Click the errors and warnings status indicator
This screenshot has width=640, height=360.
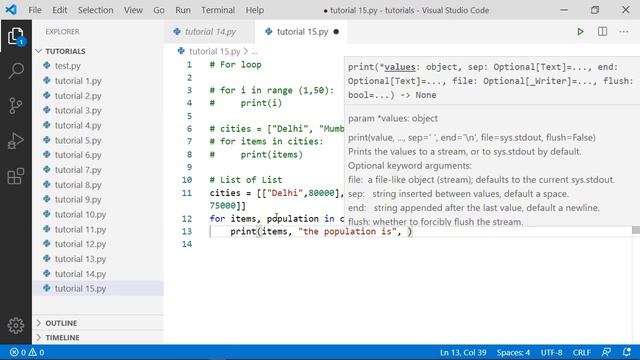tap(27, 352)
